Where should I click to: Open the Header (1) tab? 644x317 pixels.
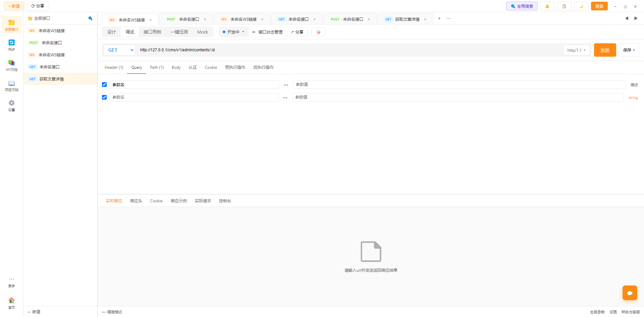114,67
